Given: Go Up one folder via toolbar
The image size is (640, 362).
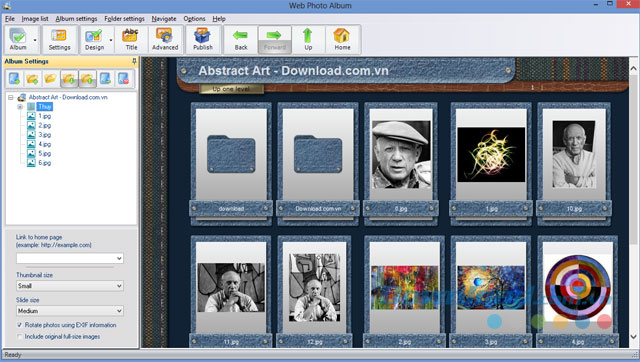Looking at the screenshot, I should (308, 40).
